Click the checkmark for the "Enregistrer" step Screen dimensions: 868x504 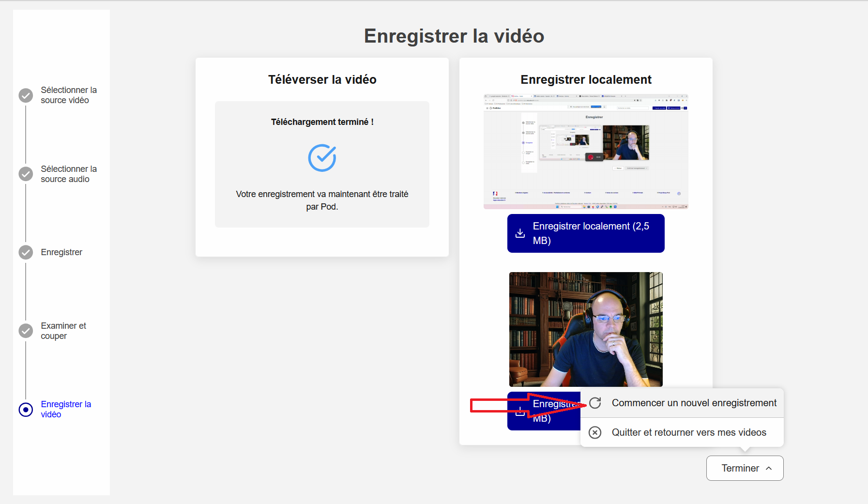click(25, 252)
